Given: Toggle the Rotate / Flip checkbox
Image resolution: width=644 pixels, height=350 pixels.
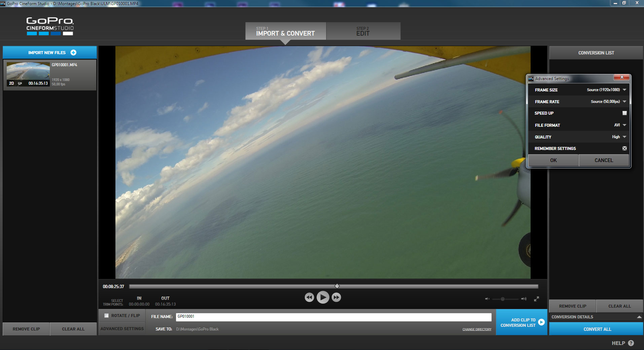Looking at the screenshot, I should pos(106,315).
